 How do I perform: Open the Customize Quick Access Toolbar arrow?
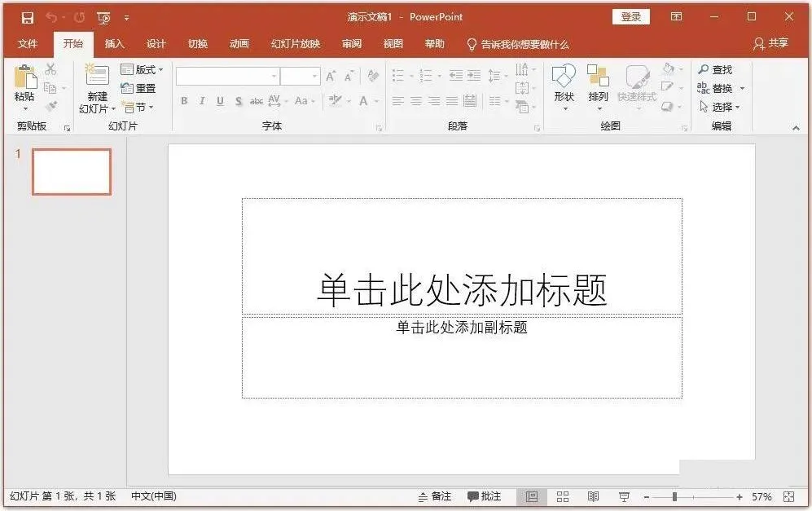pos(126,18)
